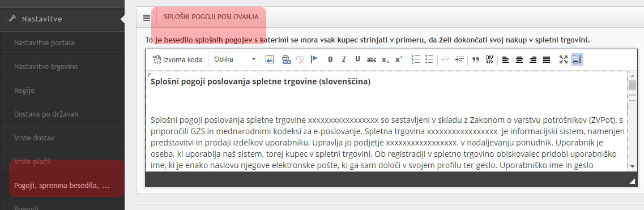Open Vrste plačil
The image size is (644, 210).
coord(62,161)
